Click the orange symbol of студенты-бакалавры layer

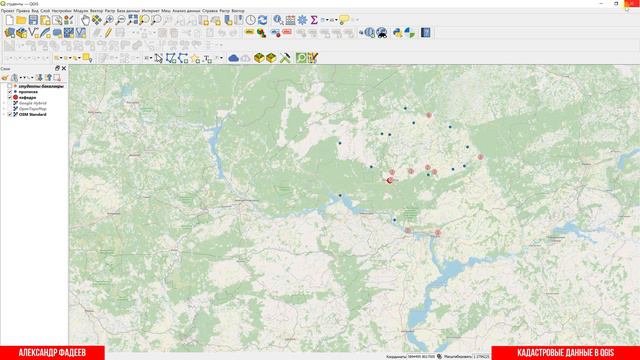point(16,86)
